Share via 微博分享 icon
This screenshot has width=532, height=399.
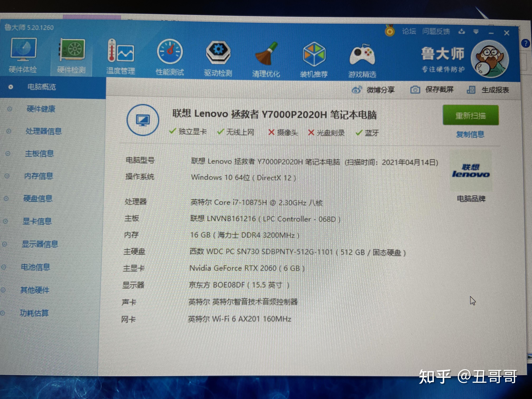(x=357, y=90)
